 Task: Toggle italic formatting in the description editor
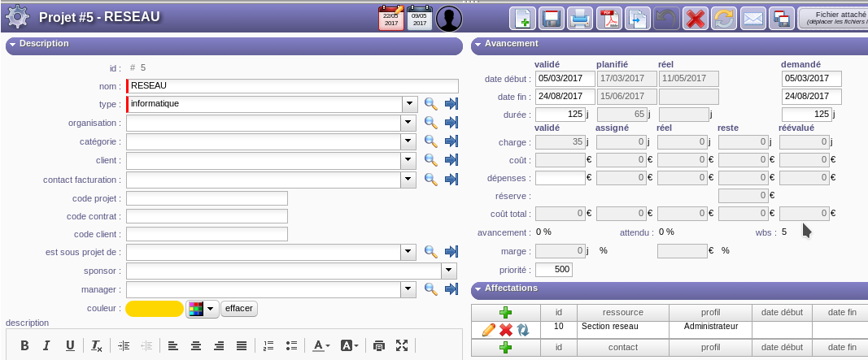coord(46,345)
